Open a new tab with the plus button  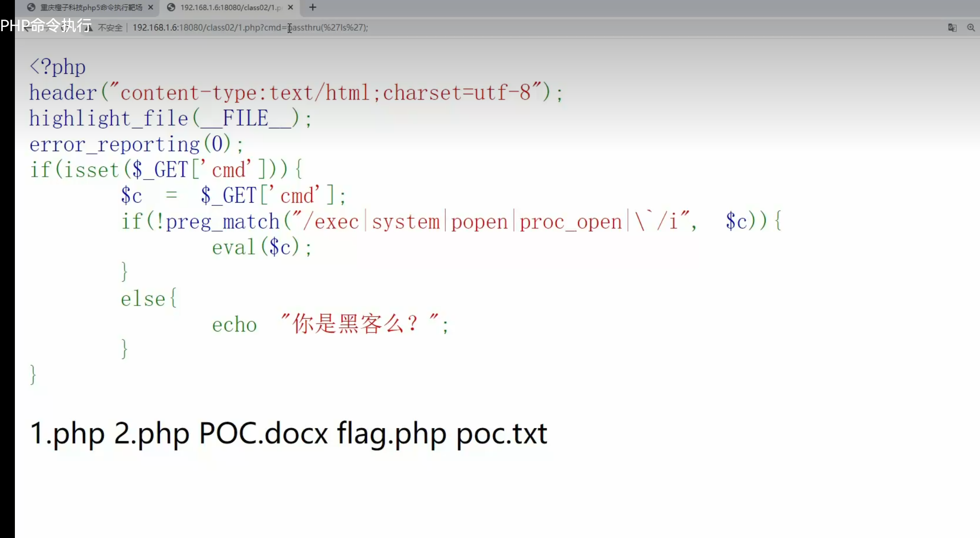click(313, 7)
